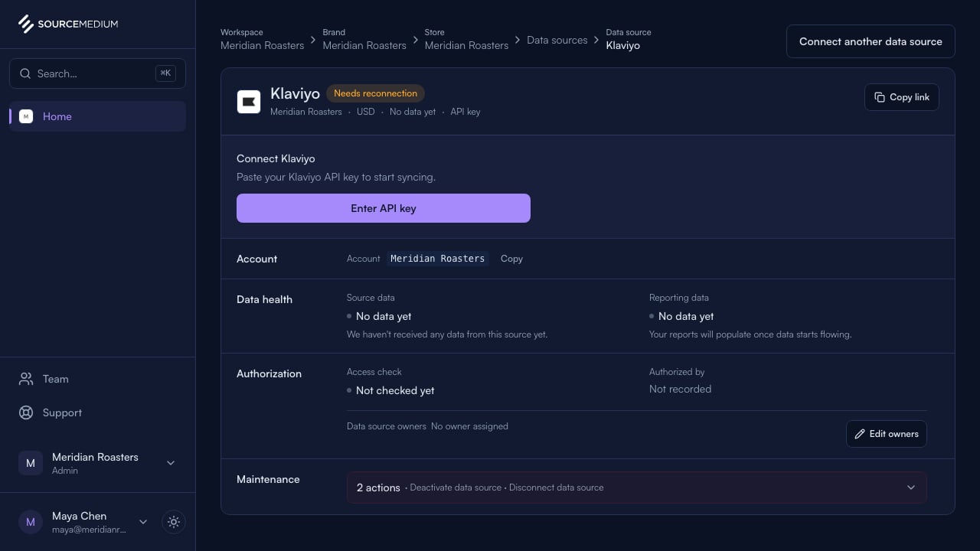Screen dimensions: 980x551
Task: Click the "No owner assigned" text
Action: (469, 426)
